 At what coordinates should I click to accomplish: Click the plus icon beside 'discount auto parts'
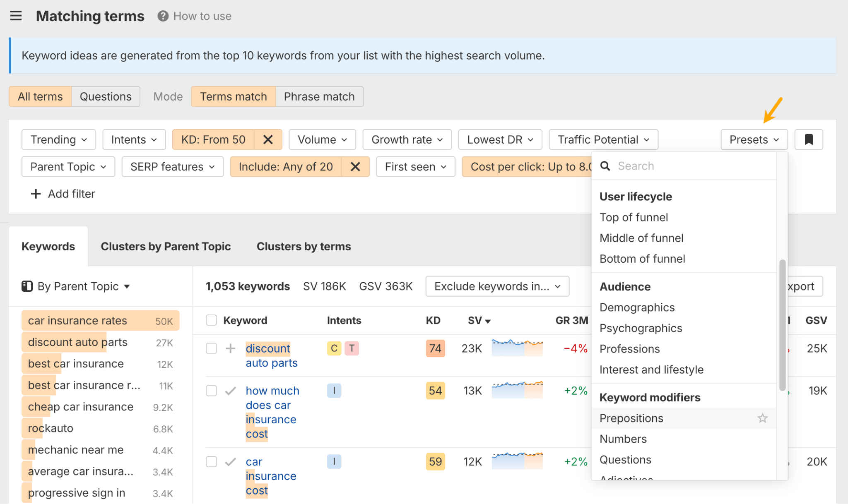230,348
